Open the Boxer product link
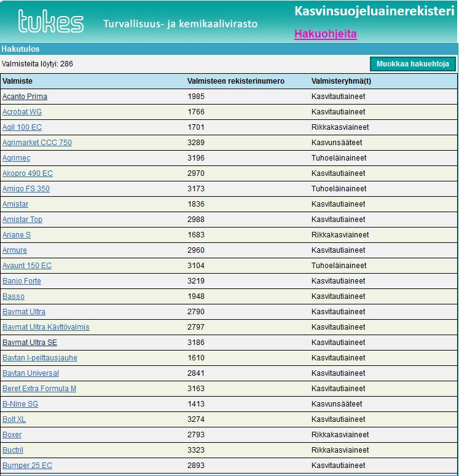459x476 pixels. (x=12, y=435)
